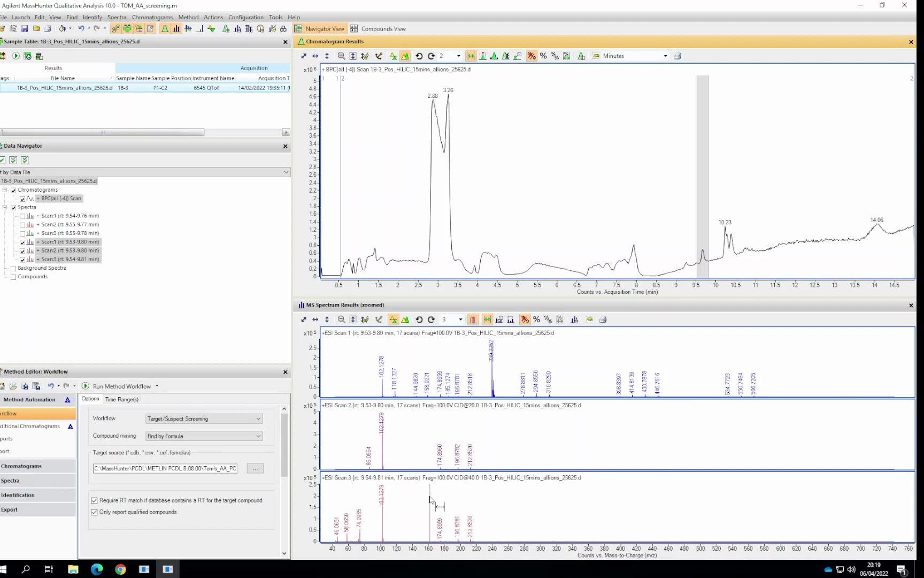Click Sample Table horizontal scrollbar
Viewport: 924px width, 578px height.
103,132
